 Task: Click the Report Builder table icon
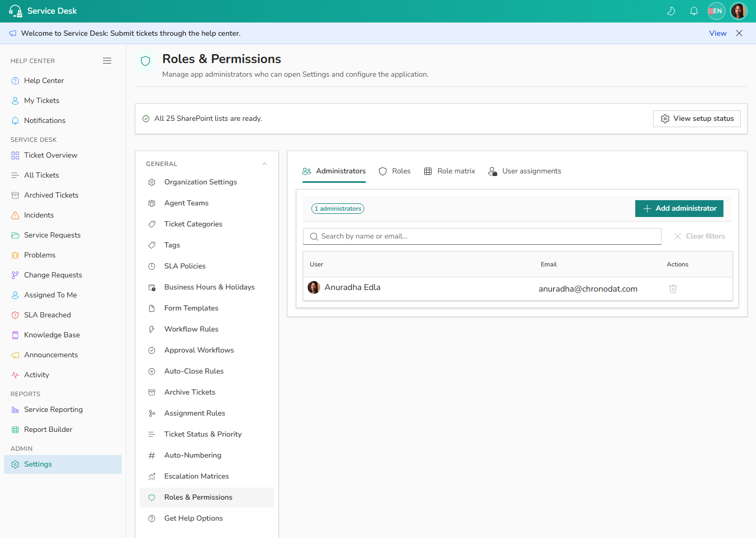pyautogui.click(x=15, y=429)
